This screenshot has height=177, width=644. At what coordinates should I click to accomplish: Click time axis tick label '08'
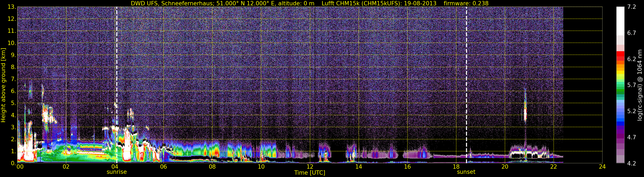pyautogui.click(x=212, y=167)
